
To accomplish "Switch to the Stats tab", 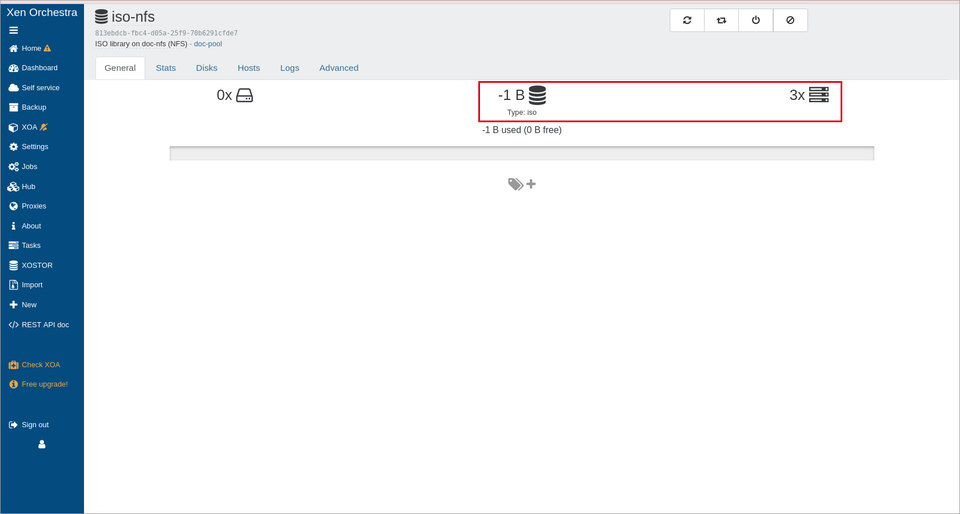I will coord(166,68).
